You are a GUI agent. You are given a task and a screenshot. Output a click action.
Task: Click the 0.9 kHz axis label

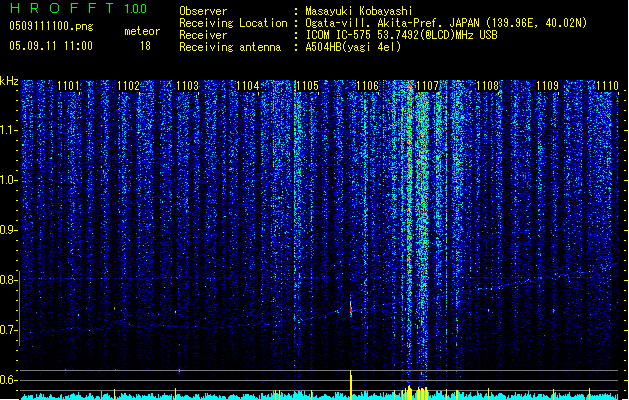pos(8,230)
